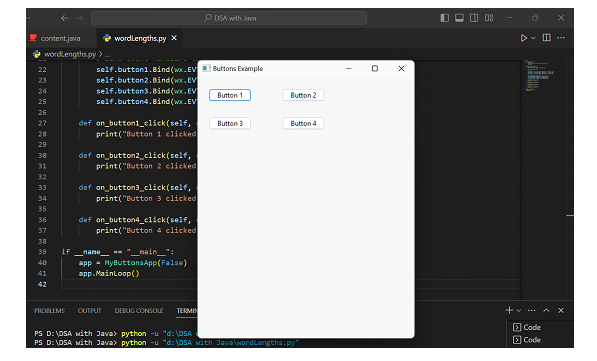Go back with the navigation arrow
This screenshot has height=361, width=597.
[64, 18]
